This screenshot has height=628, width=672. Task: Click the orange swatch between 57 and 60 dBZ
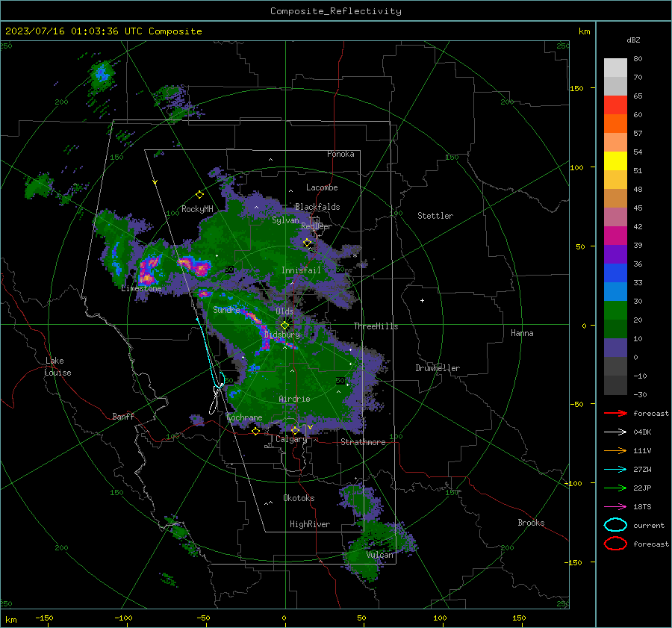tap(615, 124)
